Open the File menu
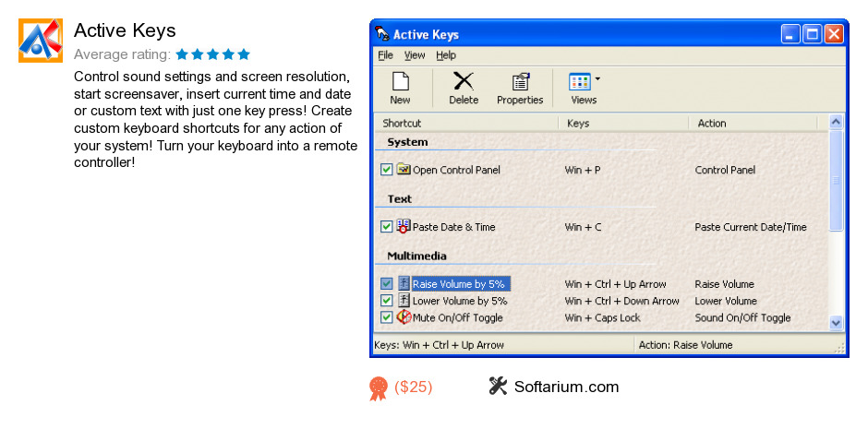 pos(385,55)
